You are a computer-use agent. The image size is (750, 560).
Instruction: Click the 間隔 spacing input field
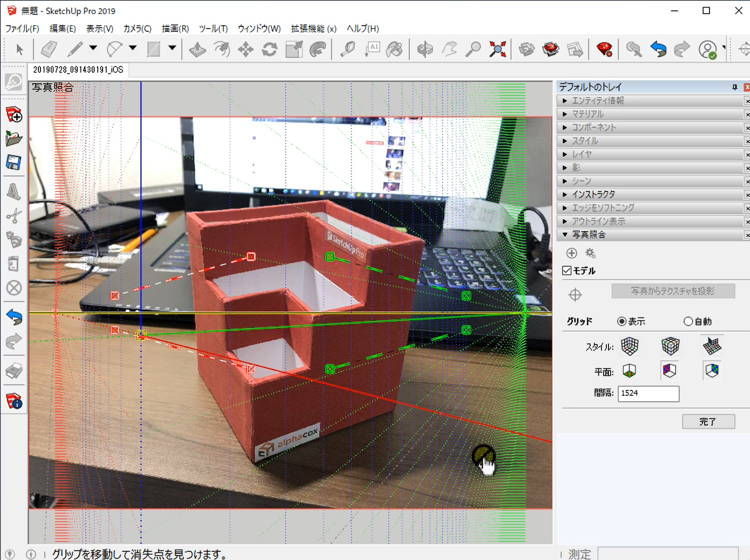(x=648, y=393)
